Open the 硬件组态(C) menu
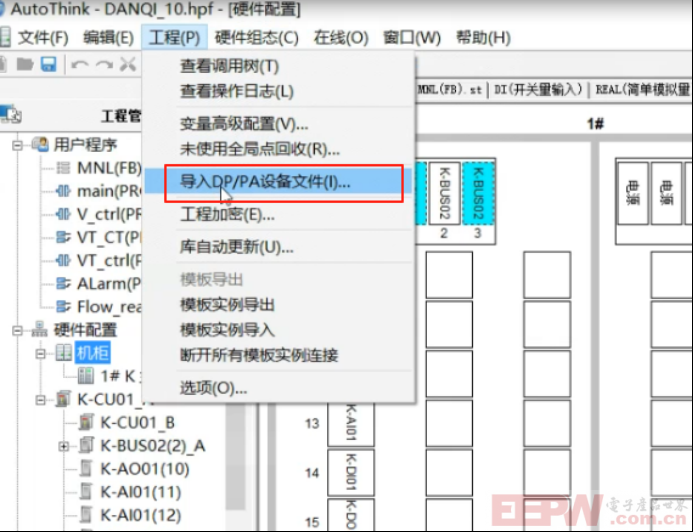The width and height of the screenshot is (693, 532). pos(256,38)
